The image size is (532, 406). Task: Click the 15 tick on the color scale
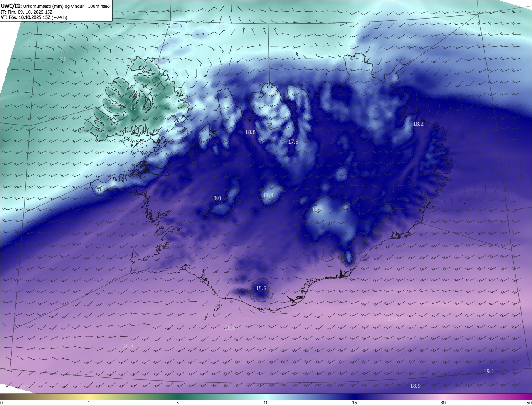(355, 403)
